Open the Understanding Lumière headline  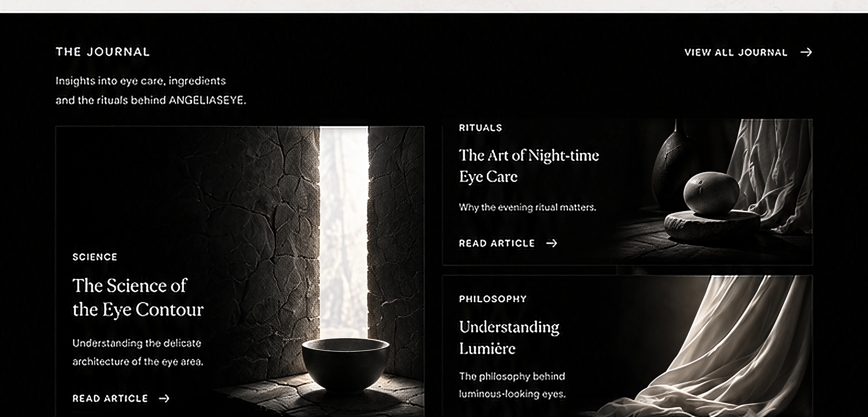509,337
